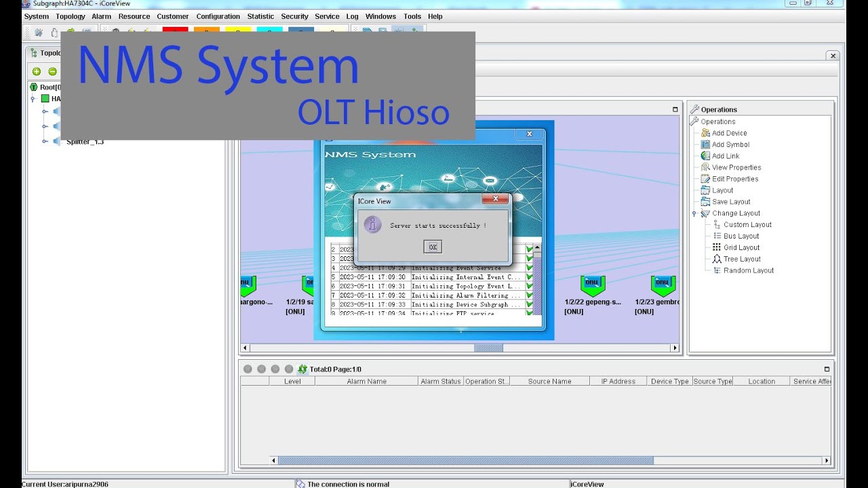
Task: Expand the Splitter_1.3 tree node
Action: [x=45, y=142]
